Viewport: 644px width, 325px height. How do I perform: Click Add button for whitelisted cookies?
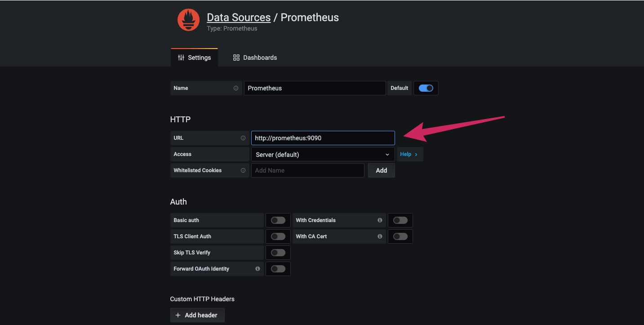point(382,170)
